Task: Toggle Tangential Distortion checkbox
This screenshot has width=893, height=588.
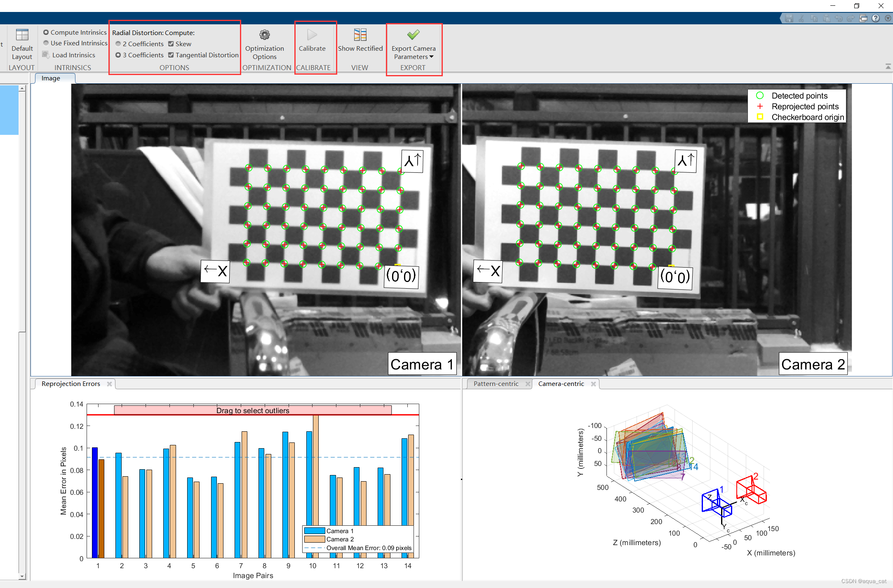Action: point(171,55)
